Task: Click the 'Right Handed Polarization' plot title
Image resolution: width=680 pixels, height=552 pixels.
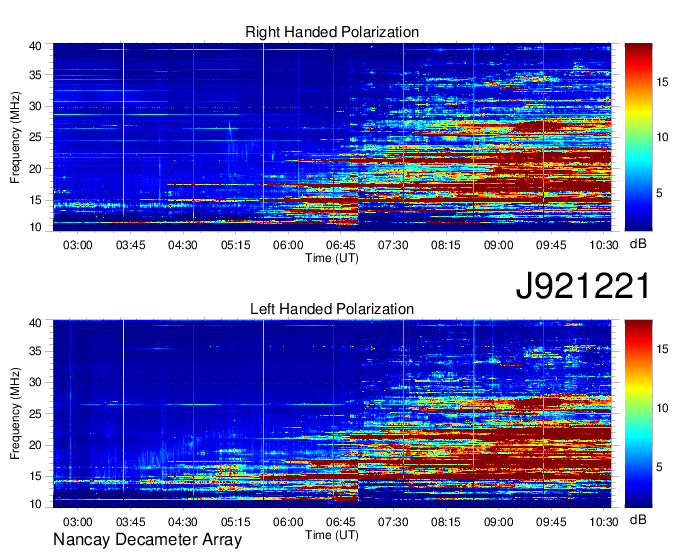Action: 332,32
